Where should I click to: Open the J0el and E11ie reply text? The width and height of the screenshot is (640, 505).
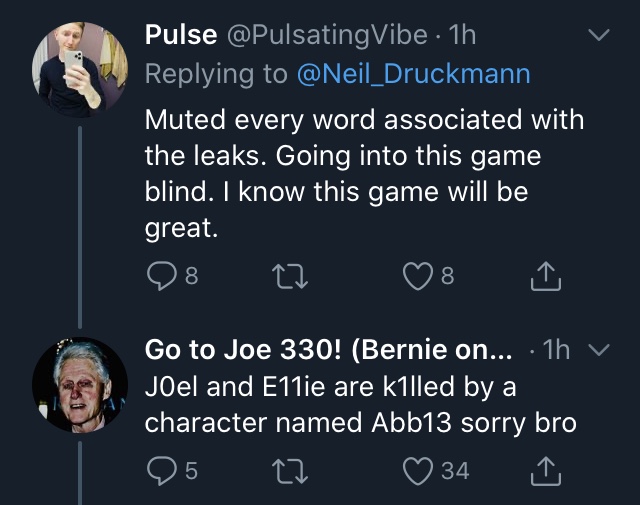[360, 404]
